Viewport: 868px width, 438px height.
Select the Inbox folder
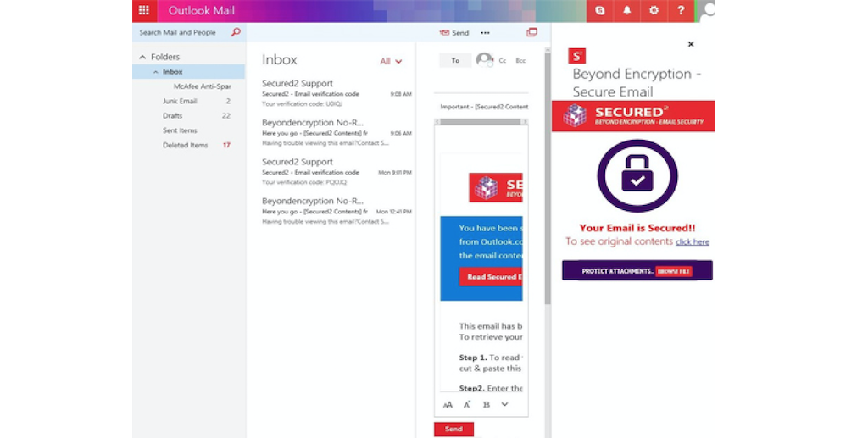(189, 71)
